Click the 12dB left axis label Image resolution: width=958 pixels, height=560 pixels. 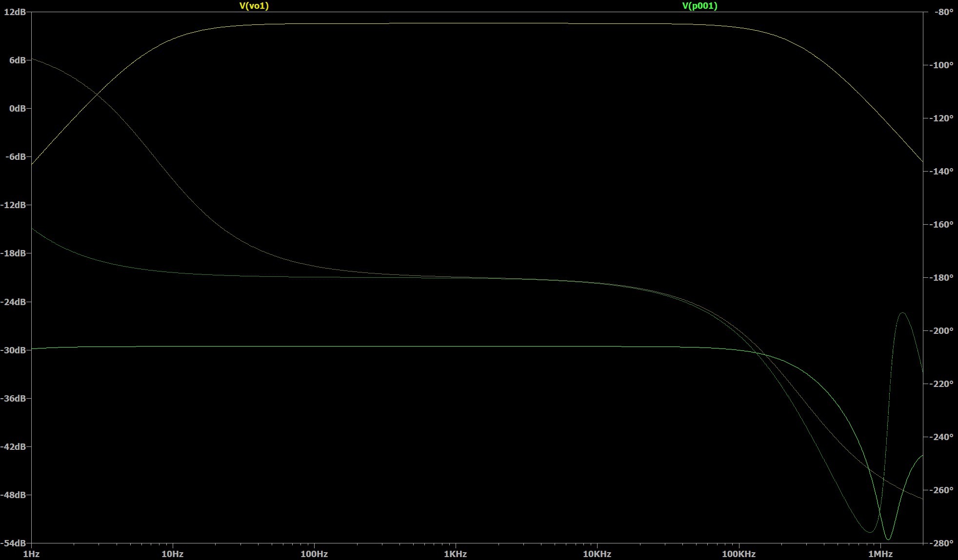coord(15,12)
